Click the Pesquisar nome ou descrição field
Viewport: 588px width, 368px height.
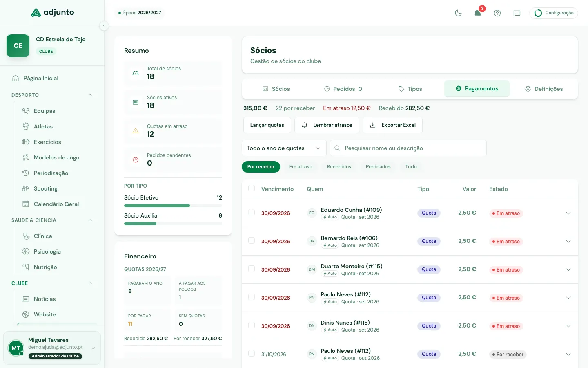coord(408,148)
